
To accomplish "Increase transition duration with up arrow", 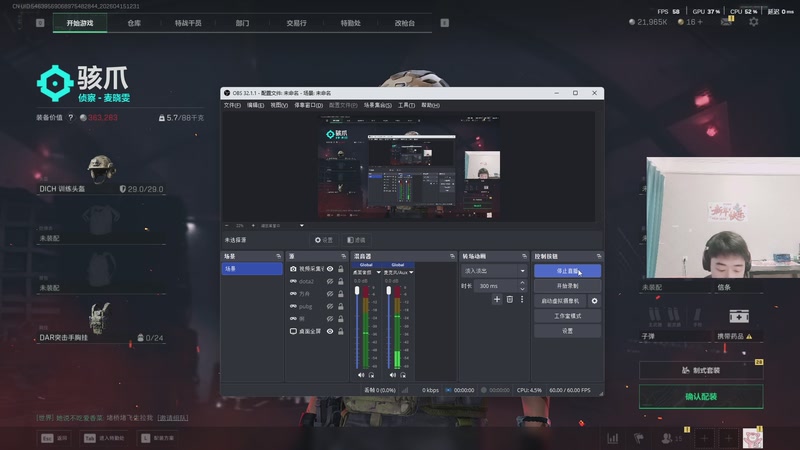I will [x=522, y=283].
